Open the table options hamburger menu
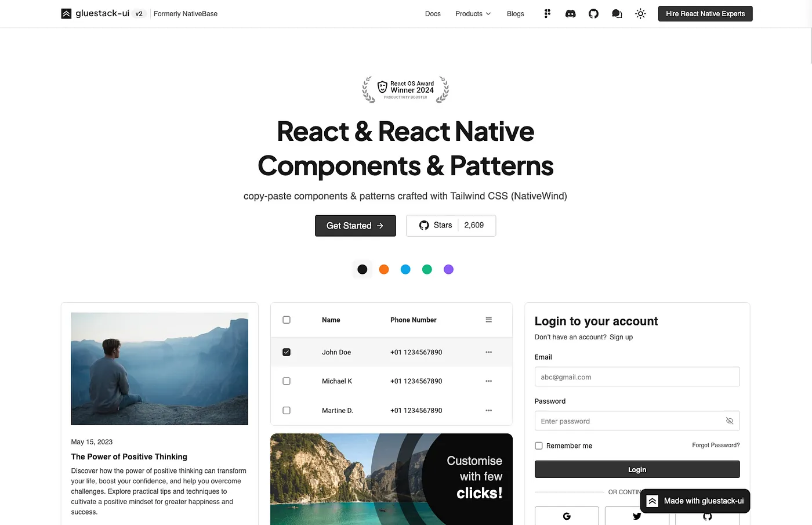812x525 pixels. [488, 320]
